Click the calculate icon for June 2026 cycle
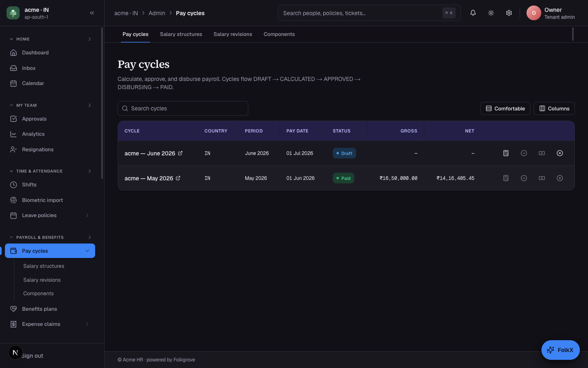The width and height of the screenshot is (588, 368). click(x=506, y=153)
